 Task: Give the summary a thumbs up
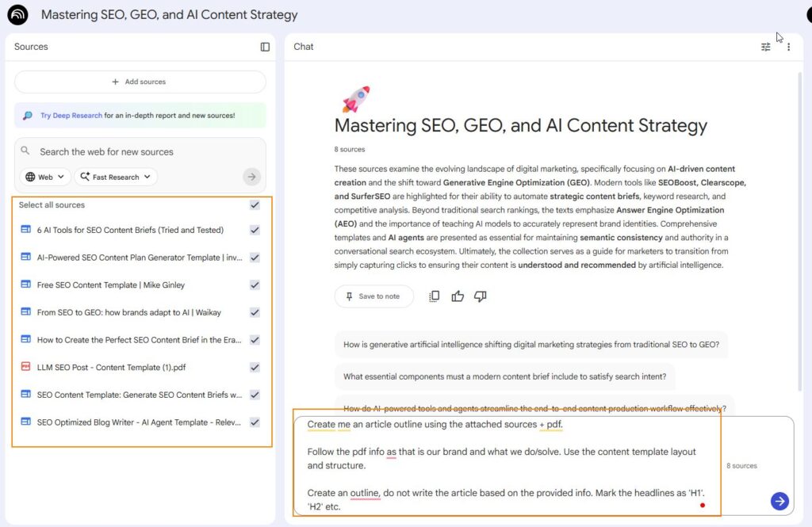point(458,296)
